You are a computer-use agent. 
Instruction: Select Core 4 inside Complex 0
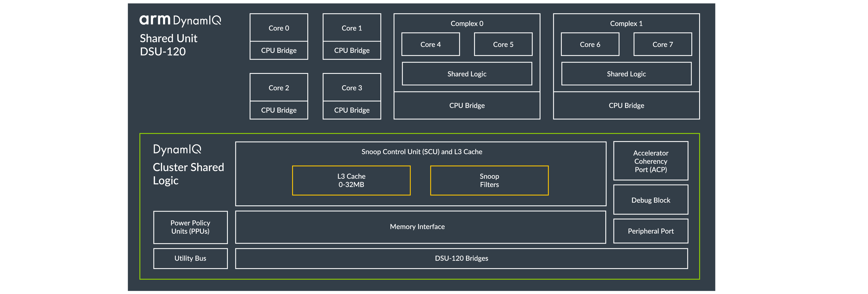click(x=430, y=44)
